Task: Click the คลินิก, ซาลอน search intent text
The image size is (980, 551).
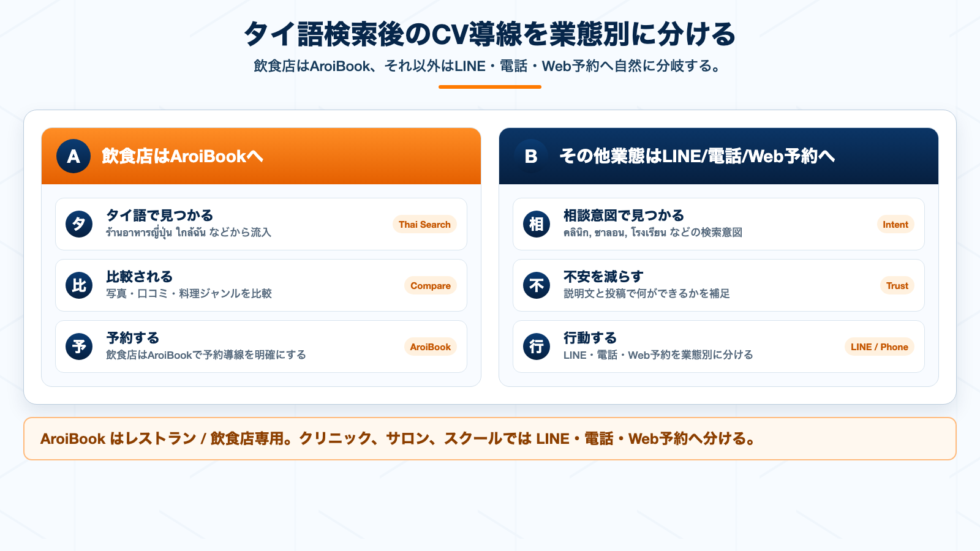Action: (653, 233)
